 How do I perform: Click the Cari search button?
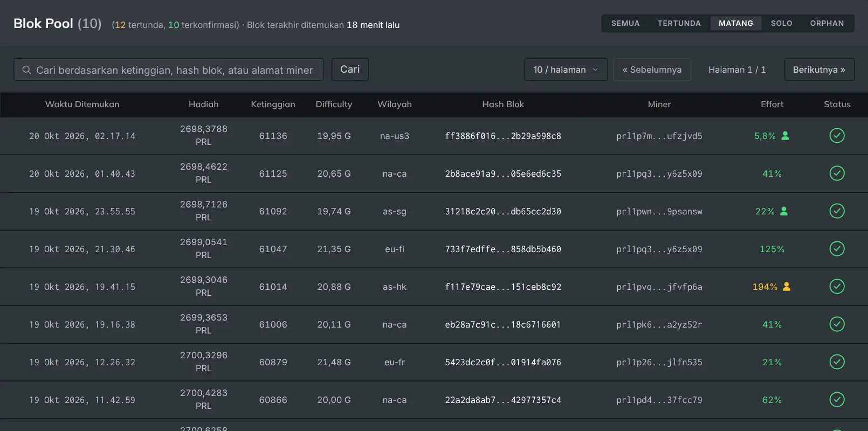pos(350,69)
